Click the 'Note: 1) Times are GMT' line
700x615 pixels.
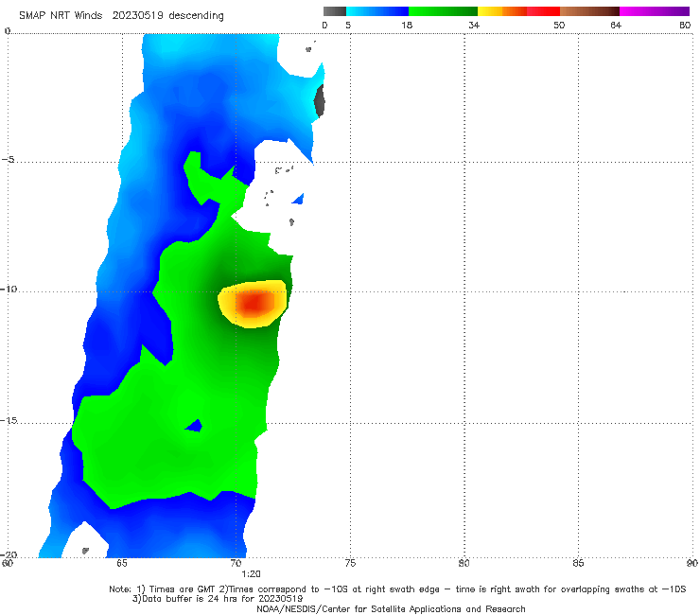click(397, 589)
